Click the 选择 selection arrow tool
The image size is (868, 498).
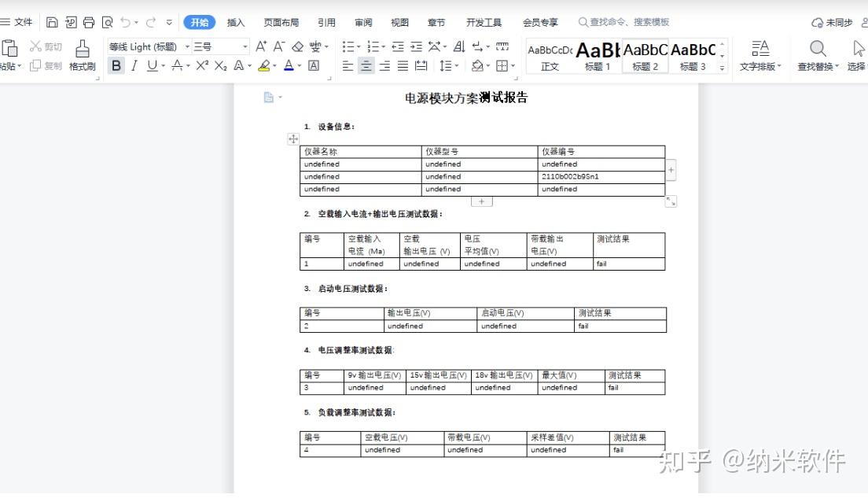pyautogui.click(x=856, y=55)
